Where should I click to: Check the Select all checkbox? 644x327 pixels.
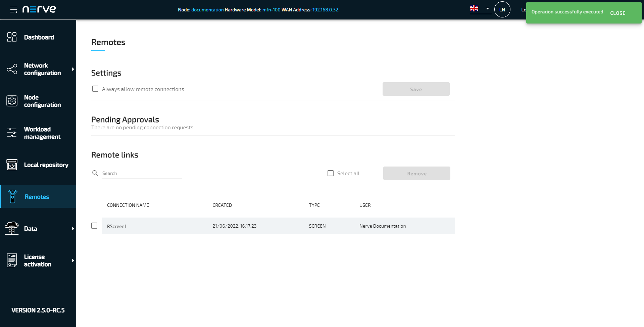click(331, 173)
